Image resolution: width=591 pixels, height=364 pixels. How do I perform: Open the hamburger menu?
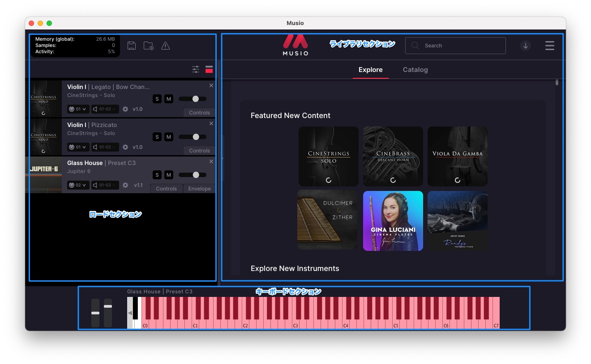click(550, 46)
